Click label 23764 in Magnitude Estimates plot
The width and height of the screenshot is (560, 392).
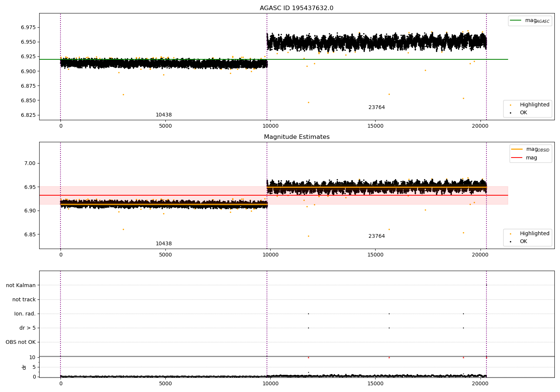tap(377, 236)
